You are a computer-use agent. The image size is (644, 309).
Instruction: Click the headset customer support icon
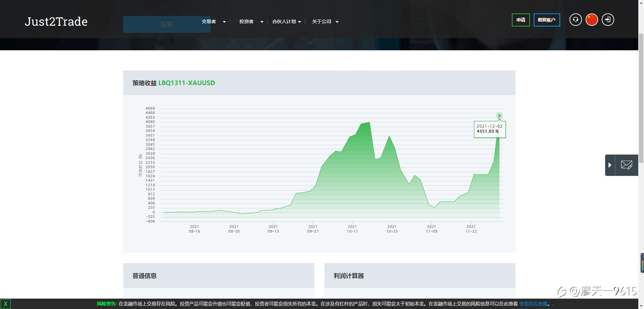(x=576, y=20)
